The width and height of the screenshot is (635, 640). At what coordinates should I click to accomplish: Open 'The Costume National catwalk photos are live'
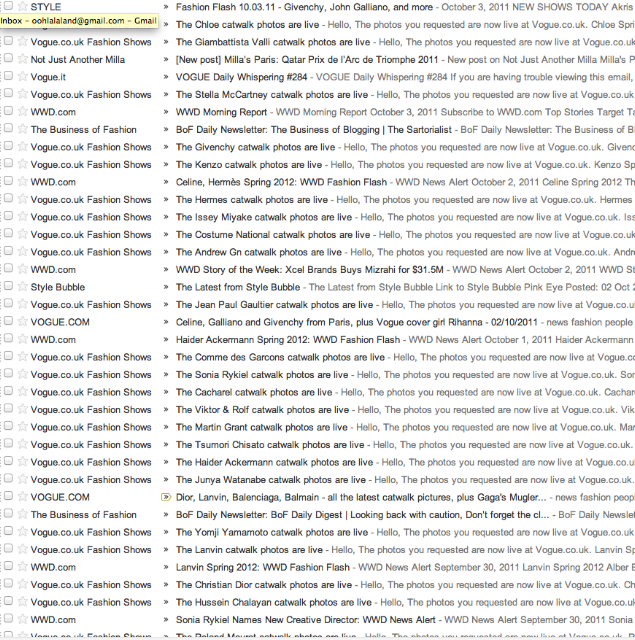(x=273, y=235)
